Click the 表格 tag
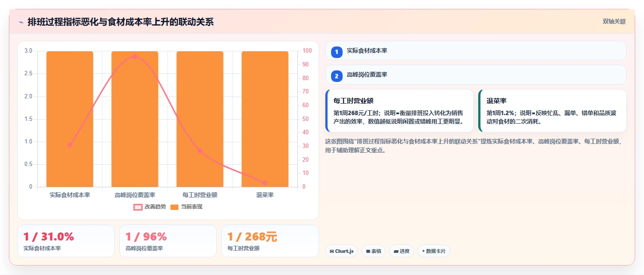 coord(373,251)
